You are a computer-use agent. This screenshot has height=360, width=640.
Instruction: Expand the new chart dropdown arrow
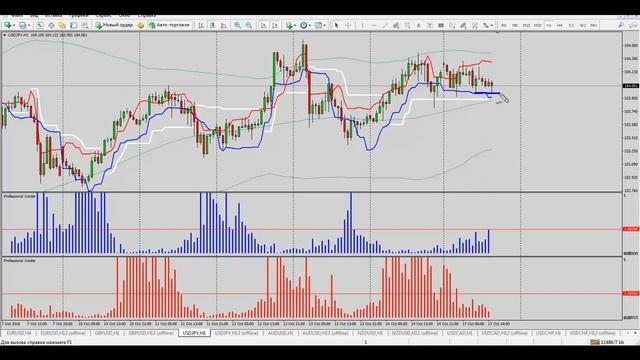click(13, 25)
